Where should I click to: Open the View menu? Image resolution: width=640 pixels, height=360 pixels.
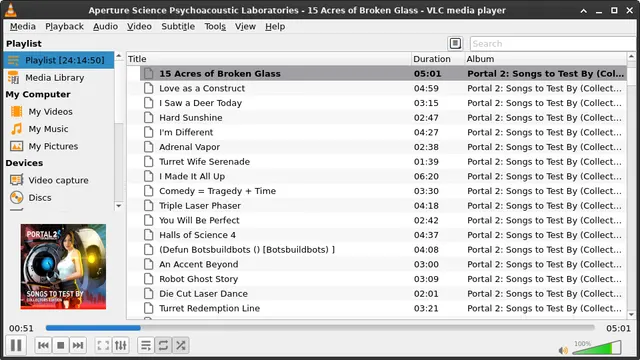coord(245,27)
